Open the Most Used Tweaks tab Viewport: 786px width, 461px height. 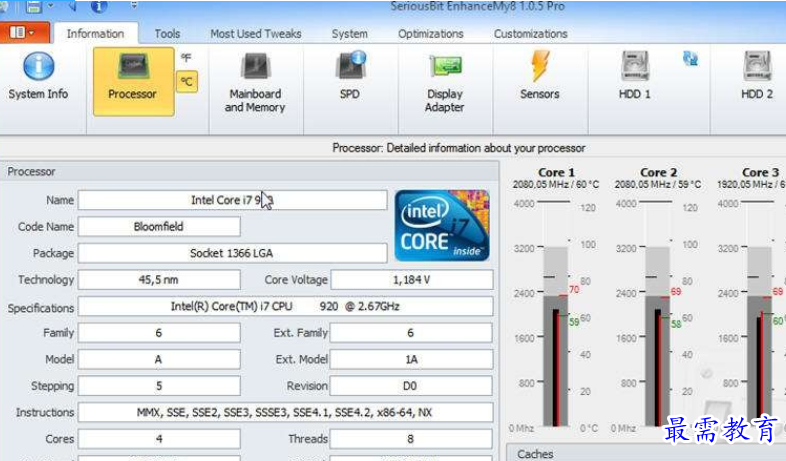[x=255, y=34]
